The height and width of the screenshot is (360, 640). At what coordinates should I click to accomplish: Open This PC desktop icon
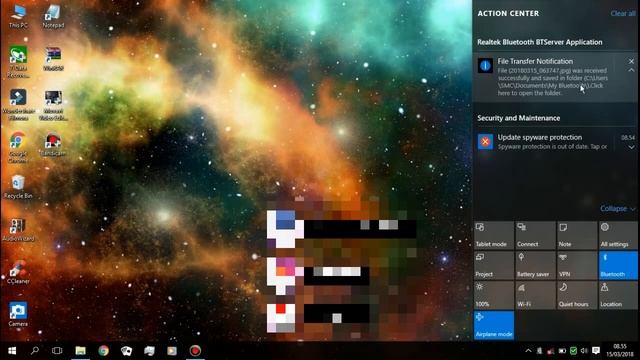click(x=18, y=17)
